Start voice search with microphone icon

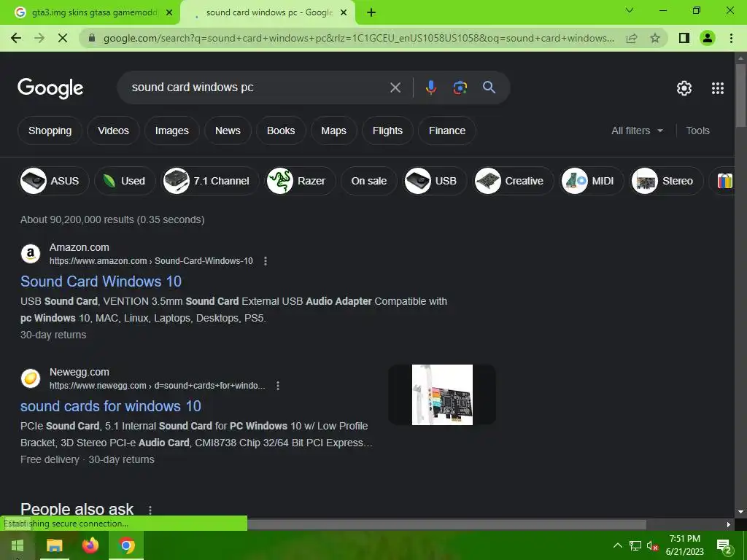coord(430,87)
